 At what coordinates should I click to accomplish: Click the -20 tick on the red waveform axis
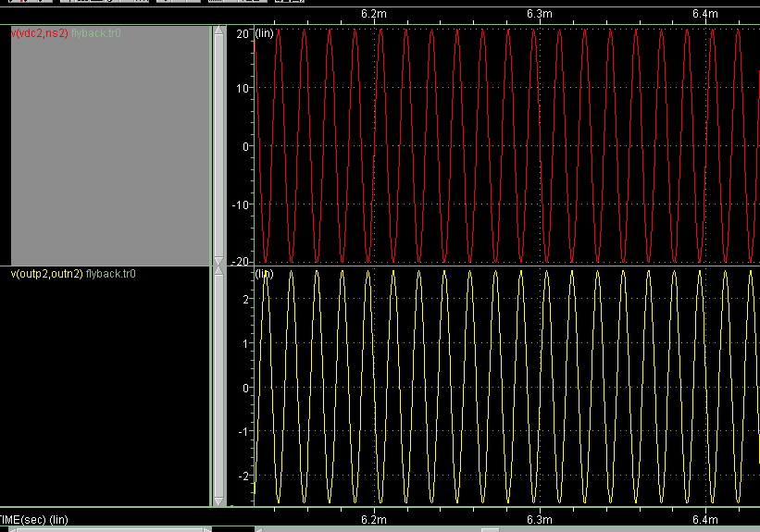(x=241, y=261)
